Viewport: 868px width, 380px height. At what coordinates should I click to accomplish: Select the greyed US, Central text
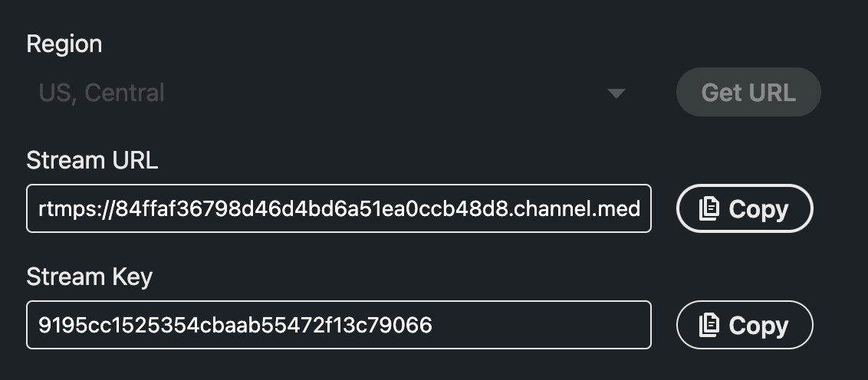tap(101, 93)
